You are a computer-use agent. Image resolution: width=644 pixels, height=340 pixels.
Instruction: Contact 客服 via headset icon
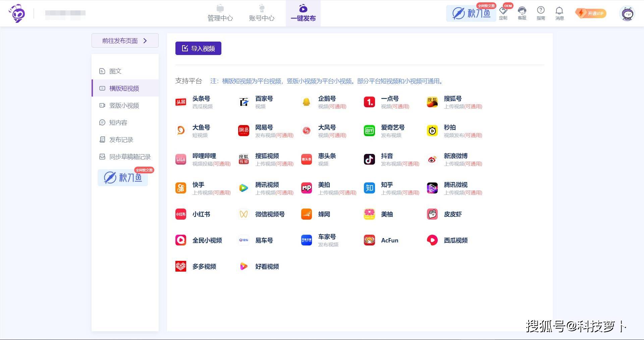tap(522, 13)
